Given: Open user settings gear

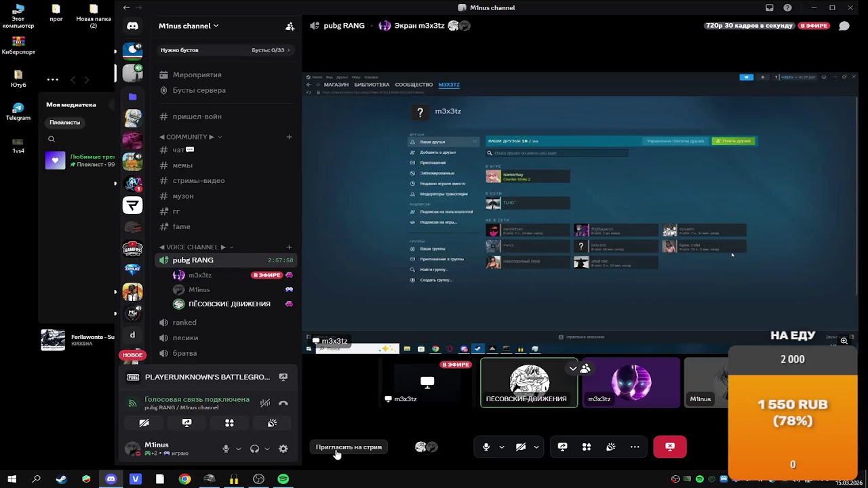Looking at the screenshot, I should point(283,449).
